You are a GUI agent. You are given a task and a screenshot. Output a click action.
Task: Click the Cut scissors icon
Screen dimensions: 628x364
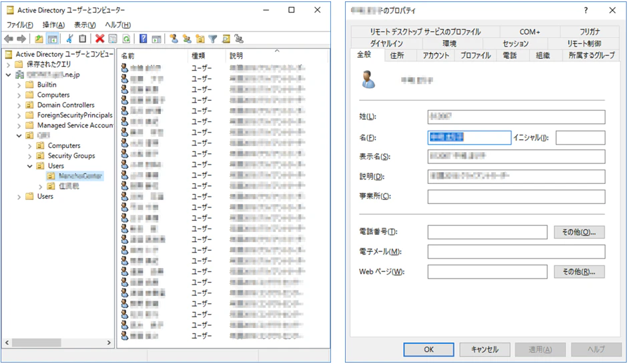69,39
